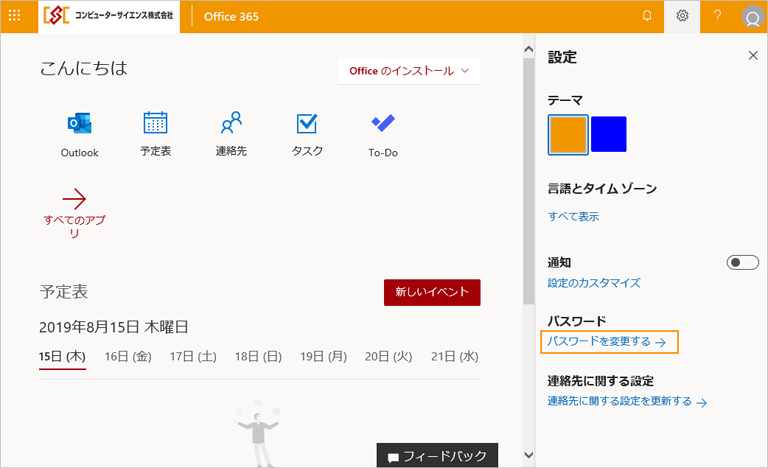Image resolution: width=768 pixels, height=468 pixels.
Task: Click the Office 365 header title
Action: click(231, 16)
